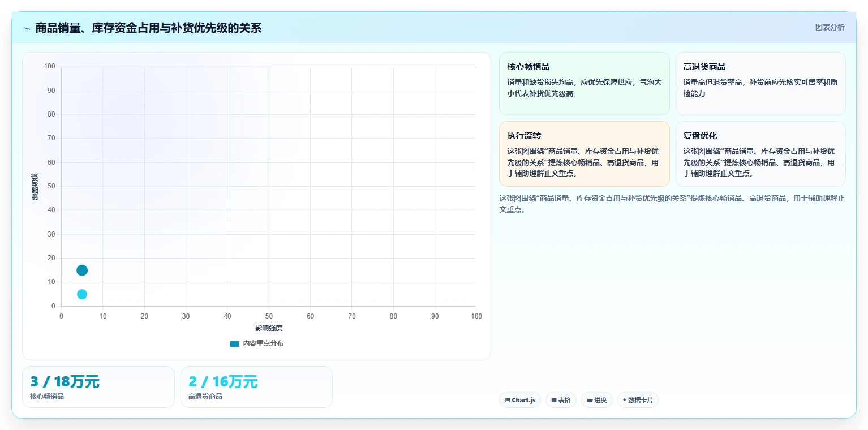Click the summary paragraph below the cards
The height and width of the screenshot is (430, 868).
[x=672, y=204]
